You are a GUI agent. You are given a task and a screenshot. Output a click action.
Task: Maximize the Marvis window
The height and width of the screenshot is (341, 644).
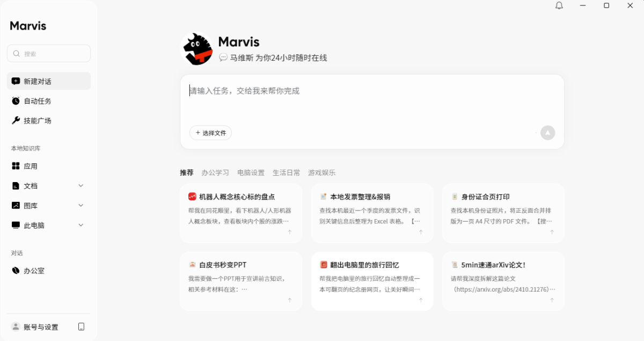point(606,5)
